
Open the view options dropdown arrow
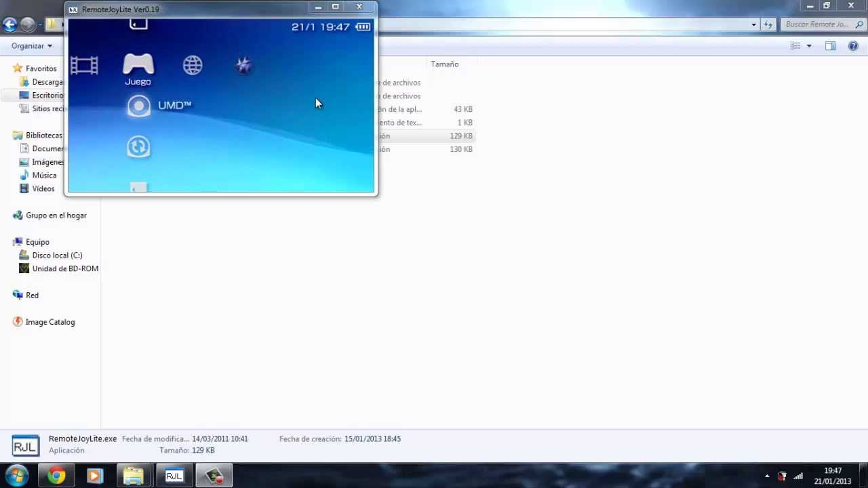click(x=809, y=46)
